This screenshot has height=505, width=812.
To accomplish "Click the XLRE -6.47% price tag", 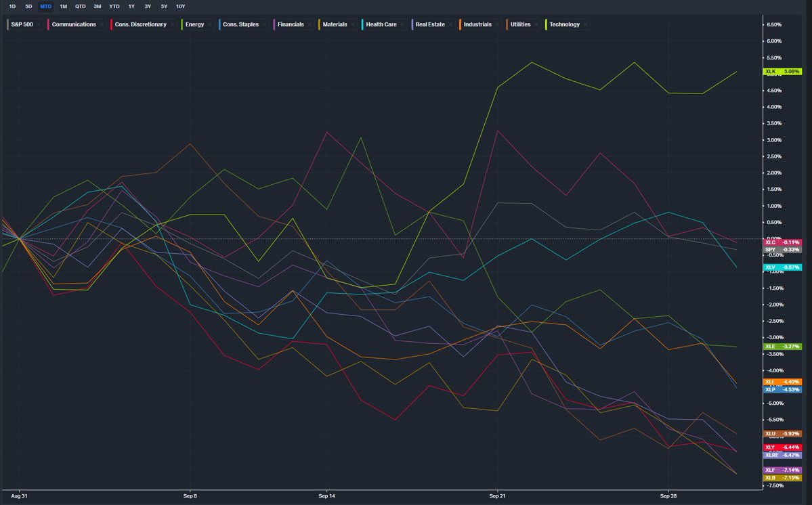I will (782, 455).
